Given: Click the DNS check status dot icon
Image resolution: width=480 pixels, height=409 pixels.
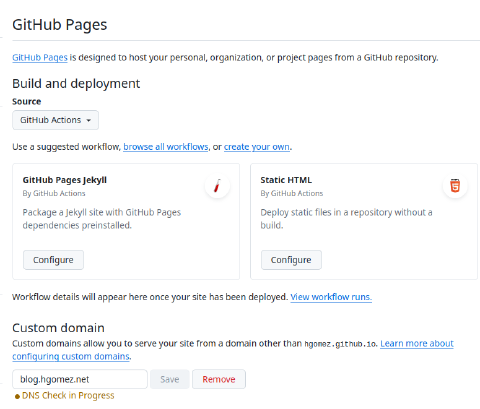Looking at the screenshot, I should click(x=17, y=396).
